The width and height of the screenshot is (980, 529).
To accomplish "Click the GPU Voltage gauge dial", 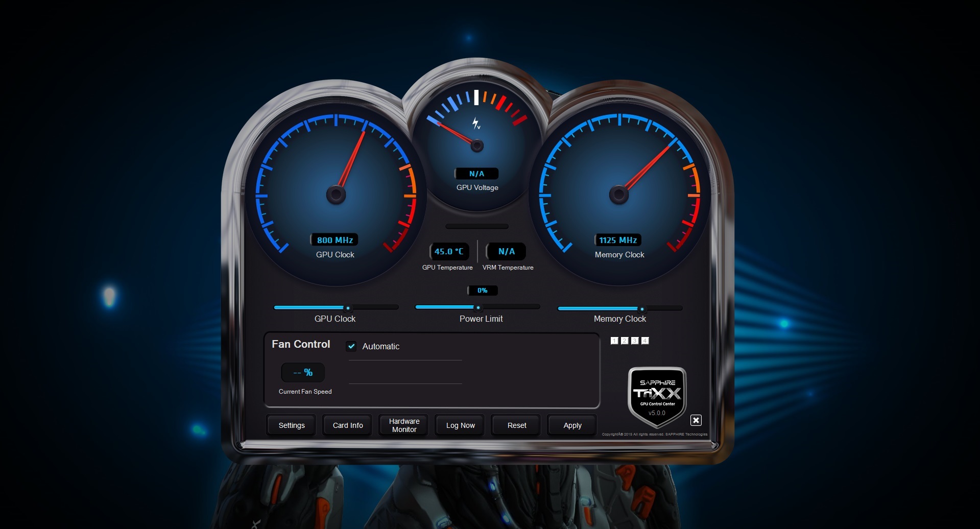I will [477, 146].
